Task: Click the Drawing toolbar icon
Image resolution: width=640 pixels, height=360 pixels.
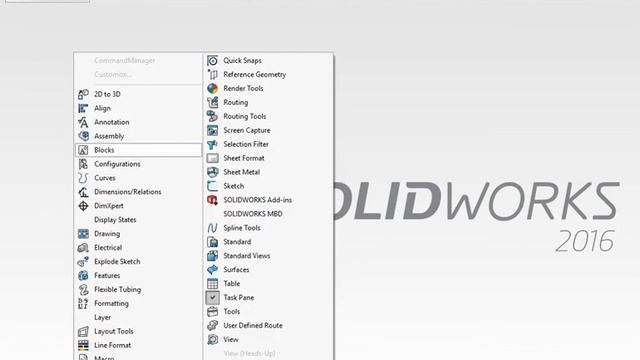Action: point(83,234)
